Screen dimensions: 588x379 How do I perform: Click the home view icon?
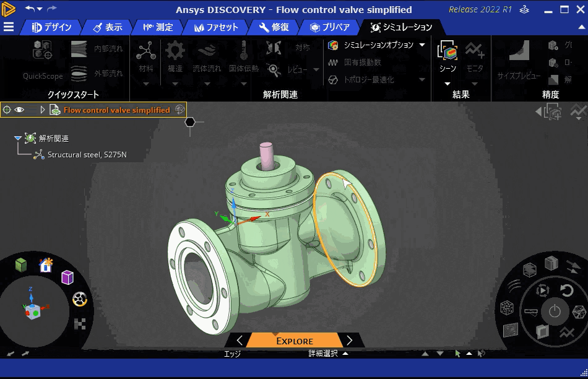pyautogui.click(x=46, y=265)
